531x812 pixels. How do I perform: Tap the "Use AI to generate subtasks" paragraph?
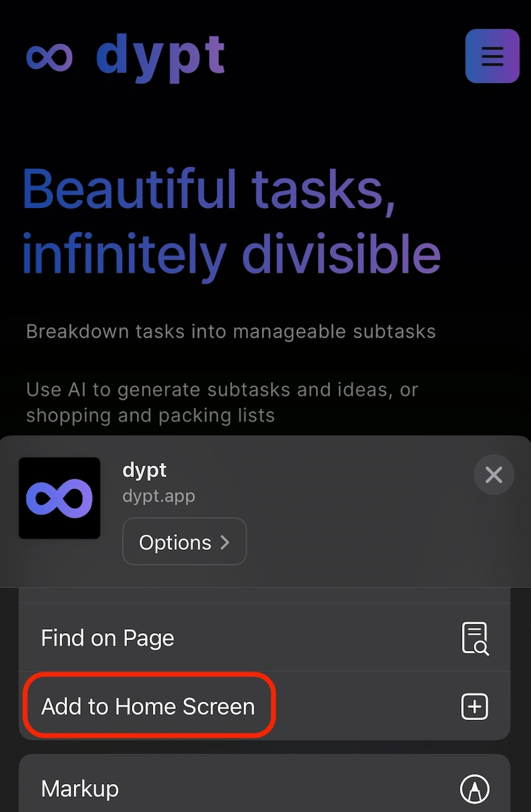pos(222,390)
